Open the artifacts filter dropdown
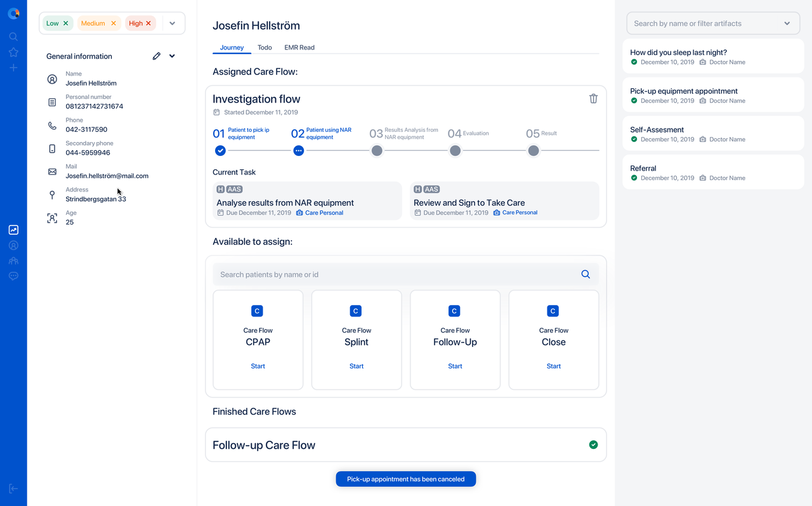Image resolution: width=812 pixels, height=506 pixels. tap(787, 23)
